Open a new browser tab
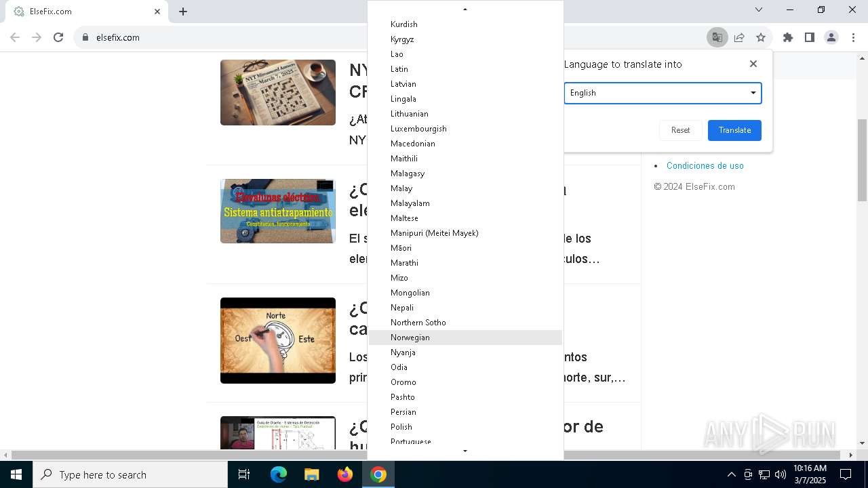868x488 pixels. point(183,12)
